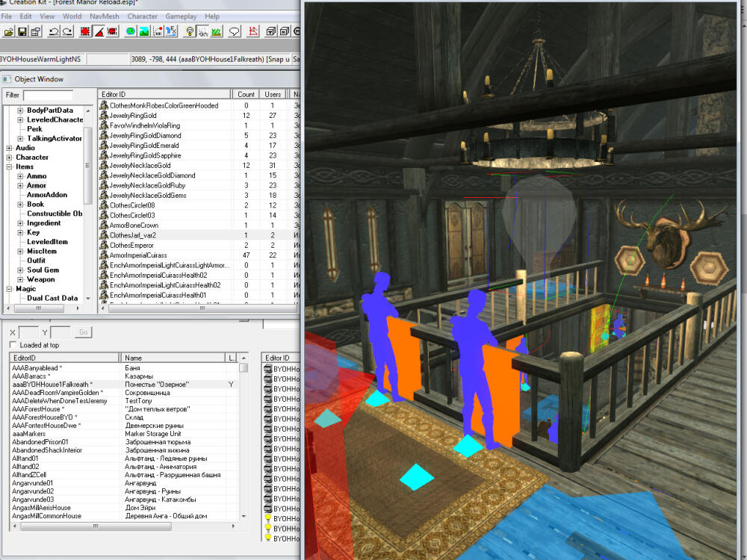Image resolution: width=747 pixels, height=560 pixels.
Task: Select the Soul Gem tree item
Action: point(43,270)
